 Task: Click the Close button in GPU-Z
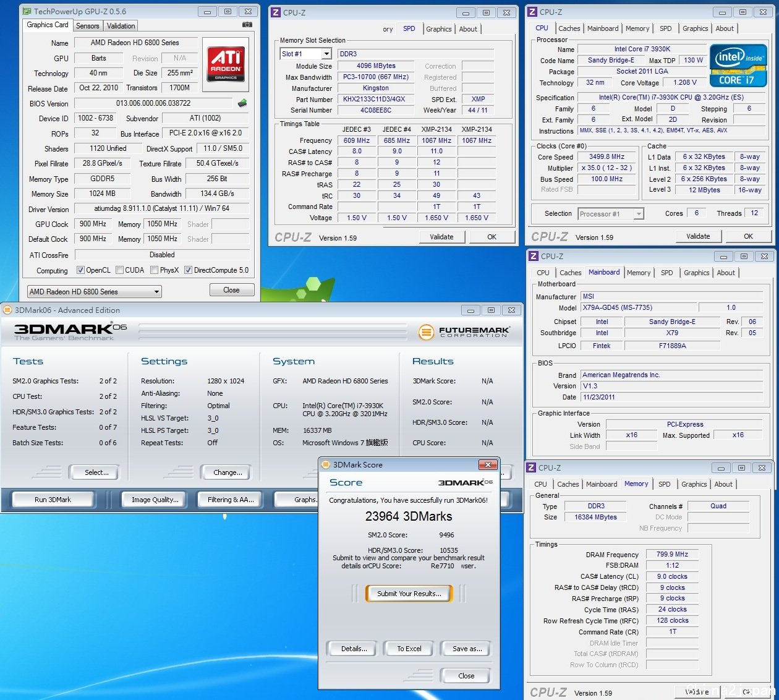[232, 290]
